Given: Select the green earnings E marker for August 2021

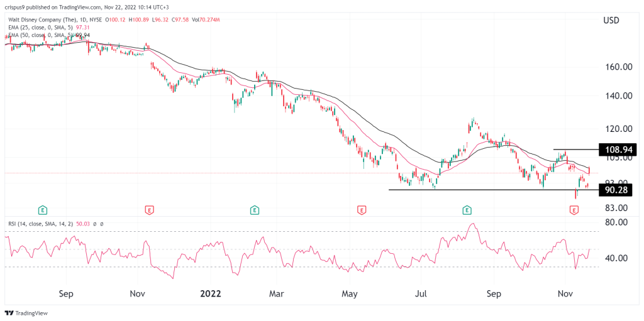Looking at the screenshot, I should tap(42, 210).
